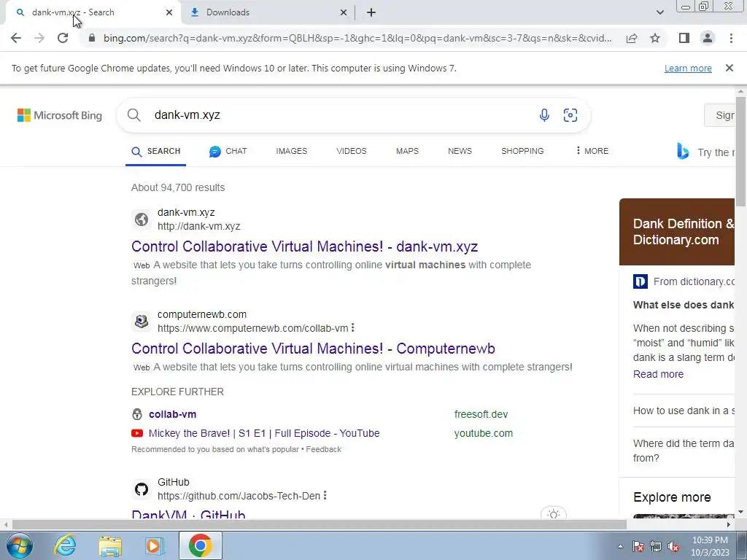Click the http://dank-vm.xyz URL text
747x560 pixels.
[x=198, y=226]
